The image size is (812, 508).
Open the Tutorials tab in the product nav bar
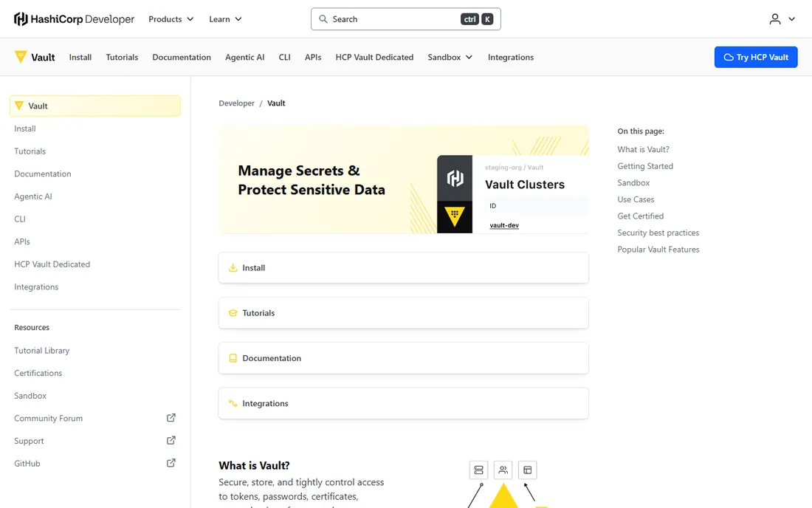[x=123, y=57]
